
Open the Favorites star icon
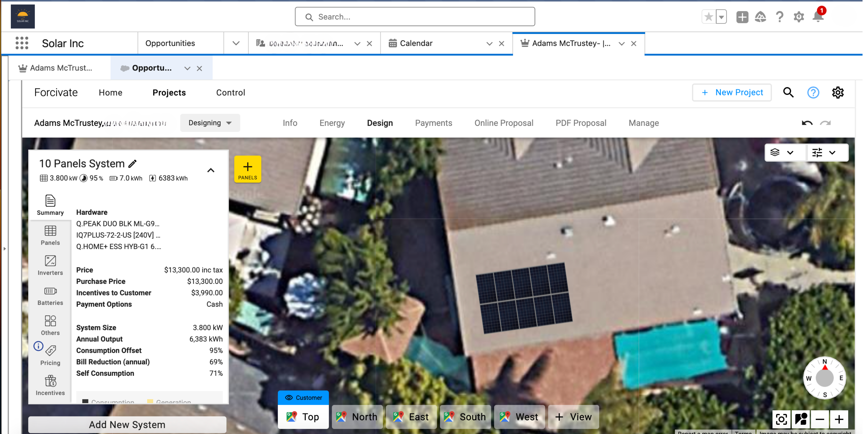[x=709, y=17]
